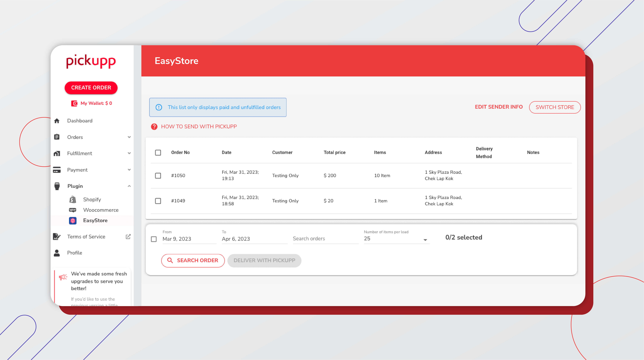
Task: Click the $ 200 total price cell
Action: pyautogui.click(x=330, y=176)
